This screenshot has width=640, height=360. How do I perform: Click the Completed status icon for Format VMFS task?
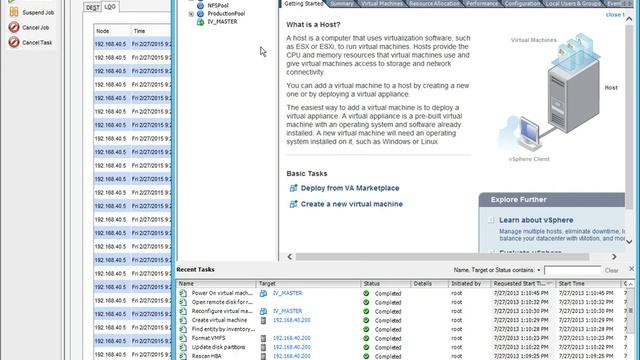point(366,338)
